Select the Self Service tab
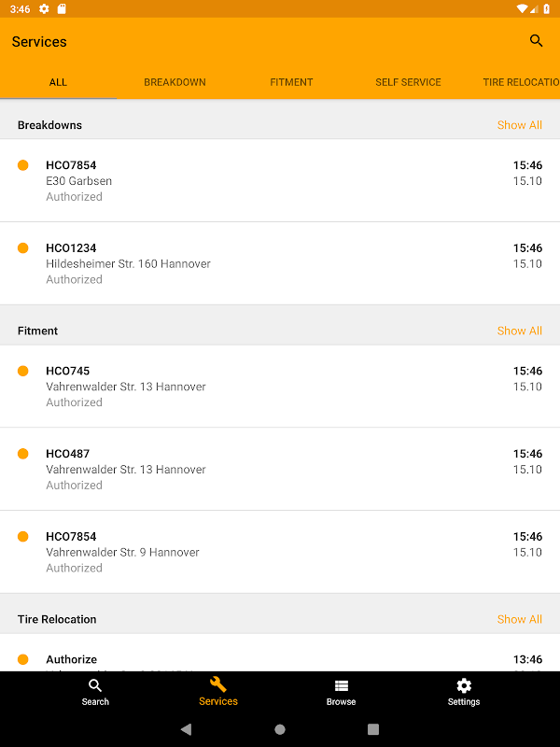560x747 pixels. click(x=408, y=82)
